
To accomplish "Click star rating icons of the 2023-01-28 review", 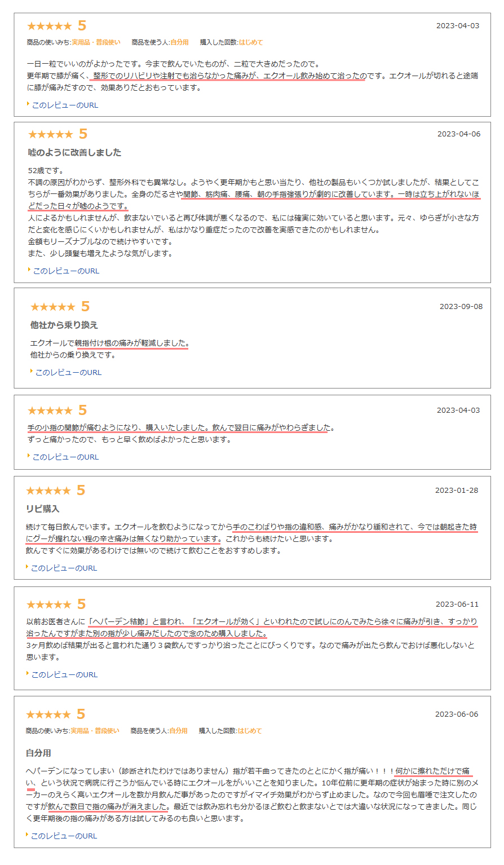I will coord(48,491).
